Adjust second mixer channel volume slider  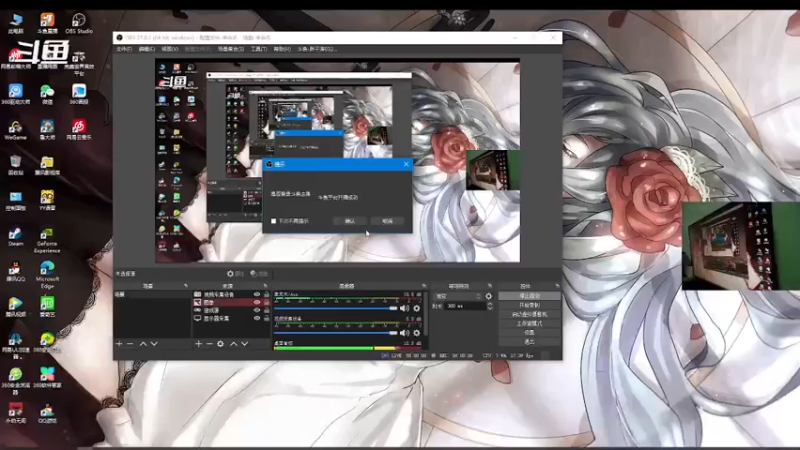[336, 333]
